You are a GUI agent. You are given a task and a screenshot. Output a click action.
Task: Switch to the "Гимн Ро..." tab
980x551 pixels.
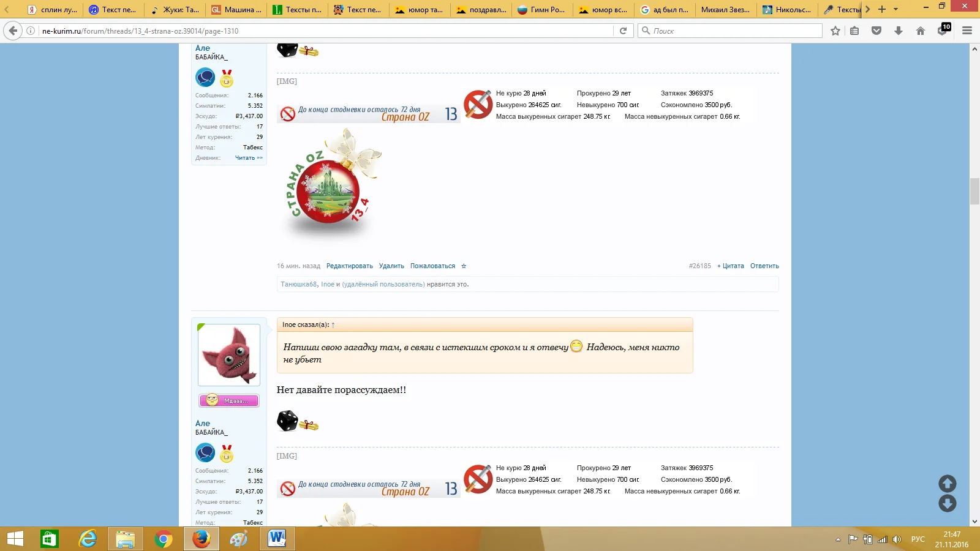tap(541, 9)
